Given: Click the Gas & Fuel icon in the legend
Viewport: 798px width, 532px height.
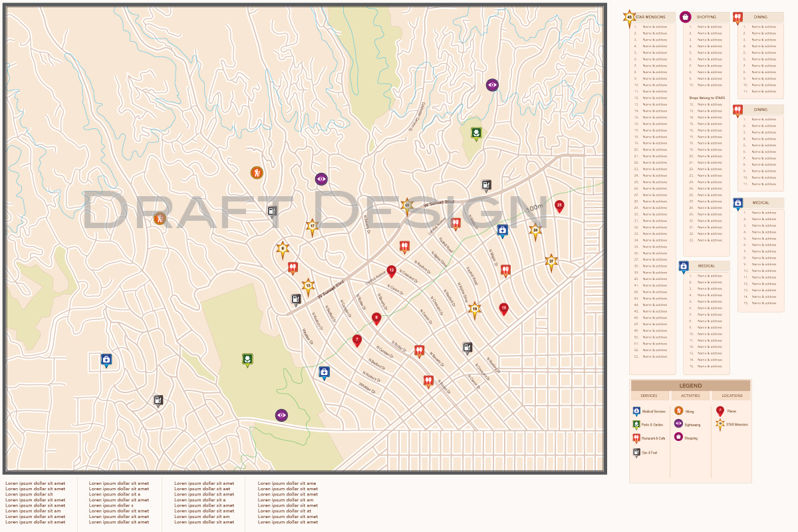Looking at the screenshot, I should 636,452.
